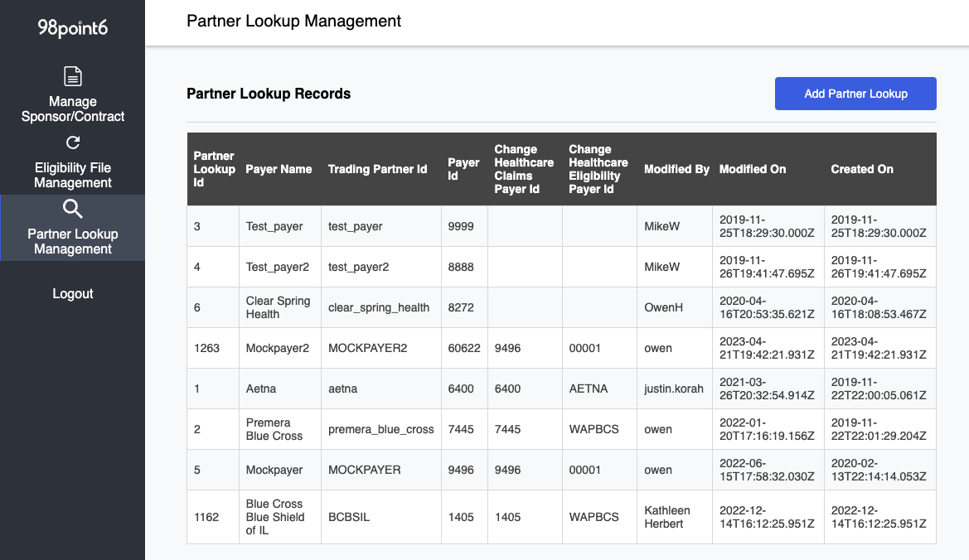
Task: Click trading partner id premera_blue_cross
Action: [x=380, y=429]
